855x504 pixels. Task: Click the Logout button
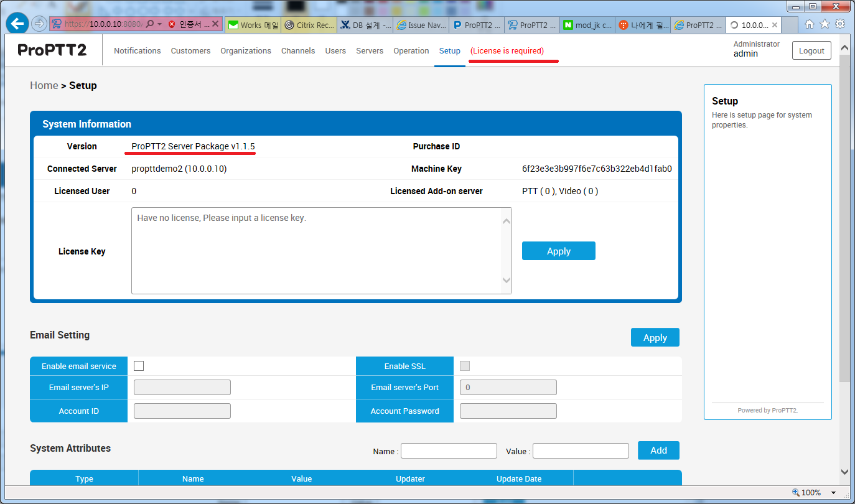pos(811,51)
